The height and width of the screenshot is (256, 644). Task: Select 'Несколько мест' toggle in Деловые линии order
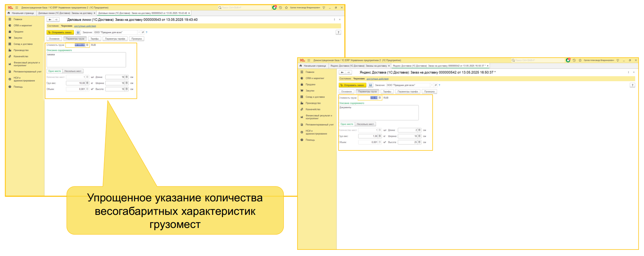pos(73,71)
